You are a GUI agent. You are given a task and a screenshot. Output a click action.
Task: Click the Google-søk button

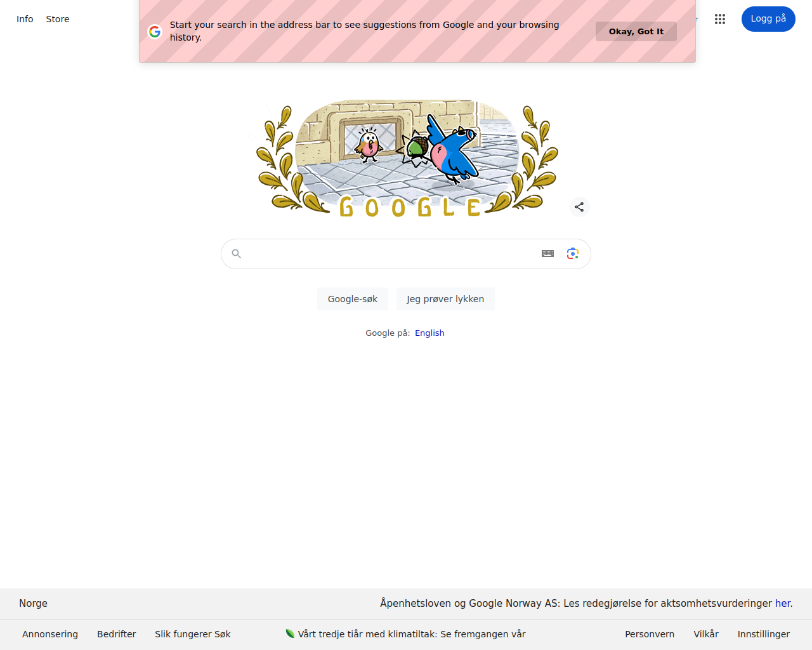353,299
